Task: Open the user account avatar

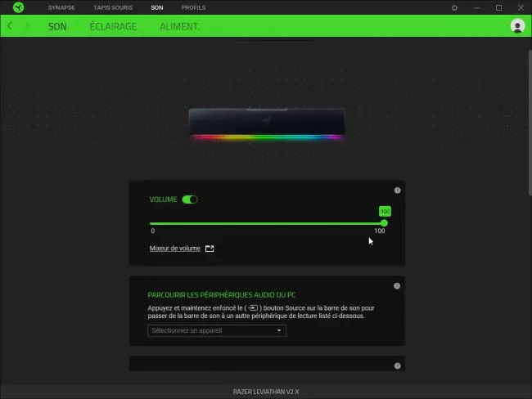Action: click(x=517, y=26)
